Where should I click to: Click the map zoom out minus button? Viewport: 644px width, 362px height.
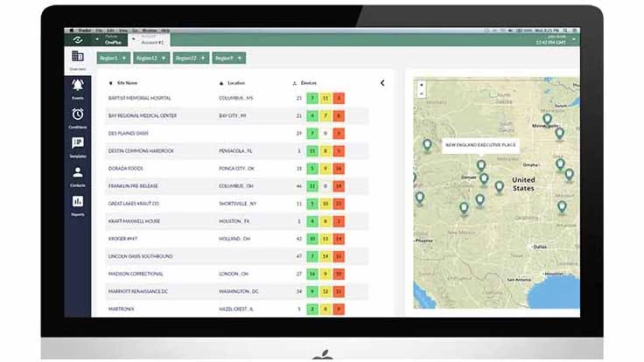coord(422,94)
